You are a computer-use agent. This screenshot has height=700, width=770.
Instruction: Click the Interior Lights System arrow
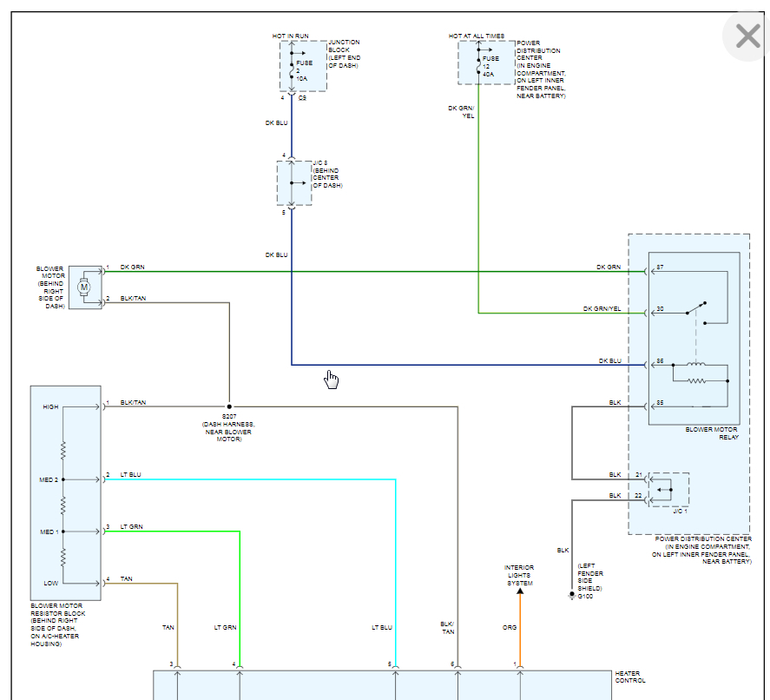tap(520, 591)
